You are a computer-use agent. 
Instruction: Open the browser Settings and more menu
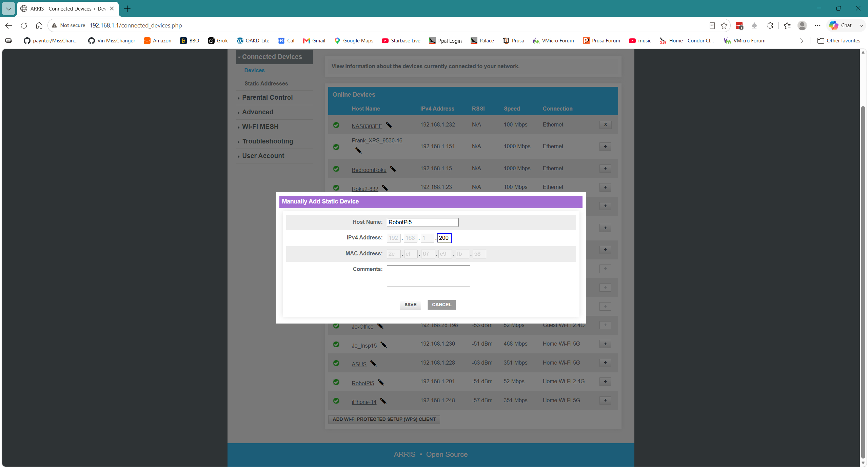[x=817, y=25]
